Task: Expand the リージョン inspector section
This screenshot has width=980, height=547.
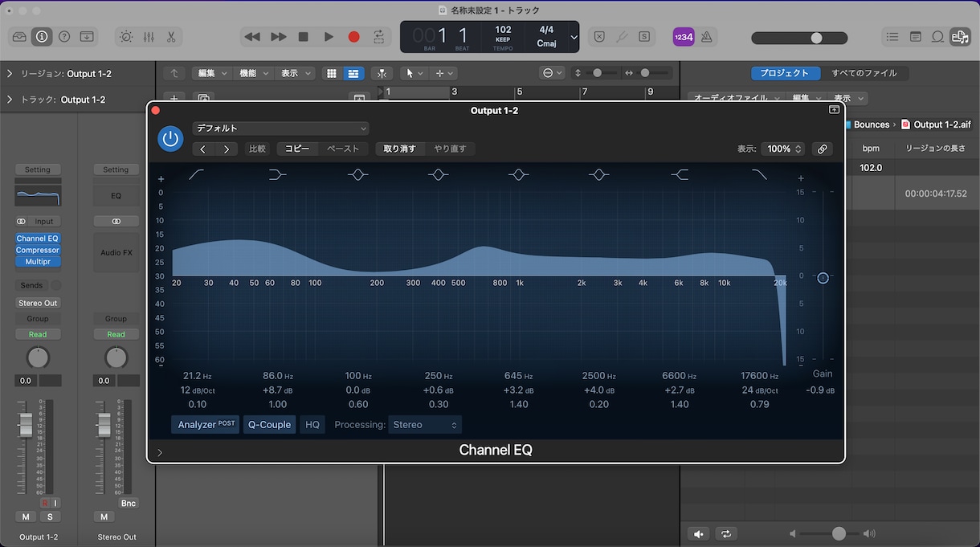Action: click(10, 74)
